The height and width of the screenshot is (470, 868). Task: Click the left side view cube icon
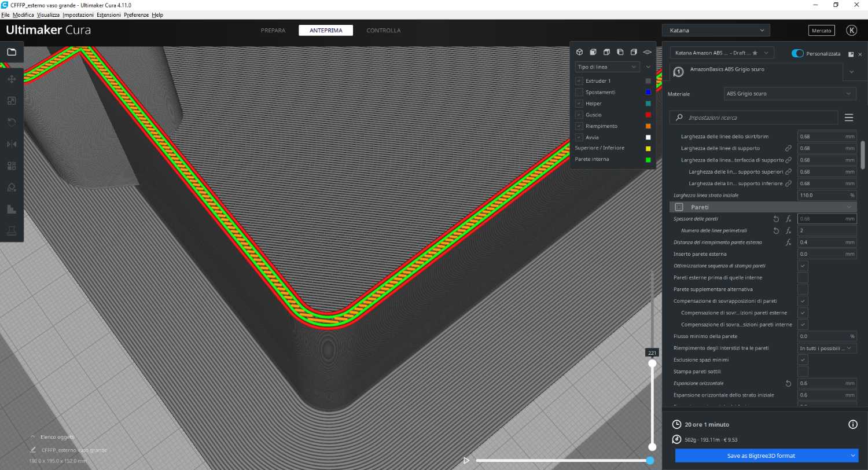click(x=620, y=52)
